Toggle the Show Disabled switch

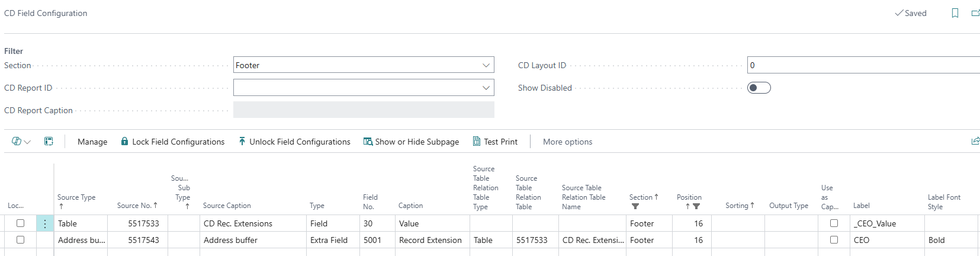[759, 88]
